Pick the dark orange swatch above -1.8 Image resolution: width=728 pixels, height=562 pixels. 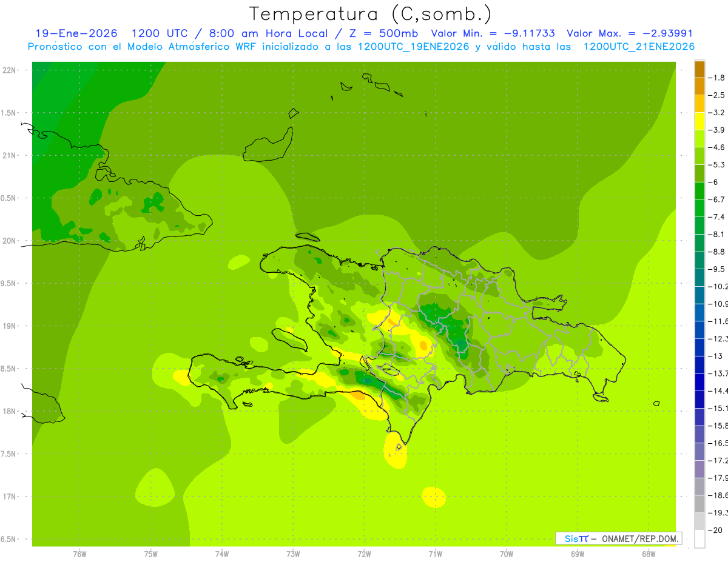(x=699, y=69)
